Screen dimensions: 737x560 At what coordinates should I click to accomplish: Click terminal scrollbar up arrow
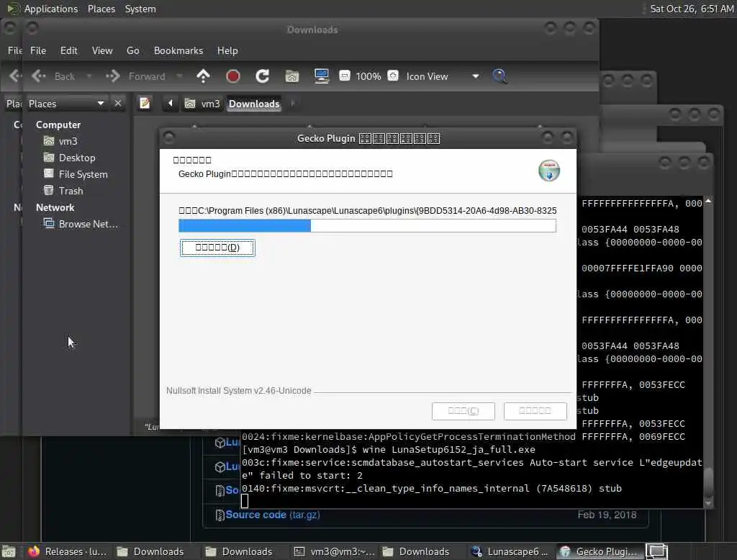pyautogui.click(x=708, y=202)
